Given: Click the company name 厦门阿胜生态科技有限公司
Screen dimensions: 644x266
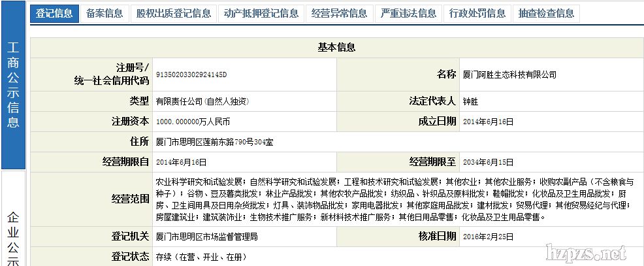Looking at the screenshot, I should (x=509, y=75).
